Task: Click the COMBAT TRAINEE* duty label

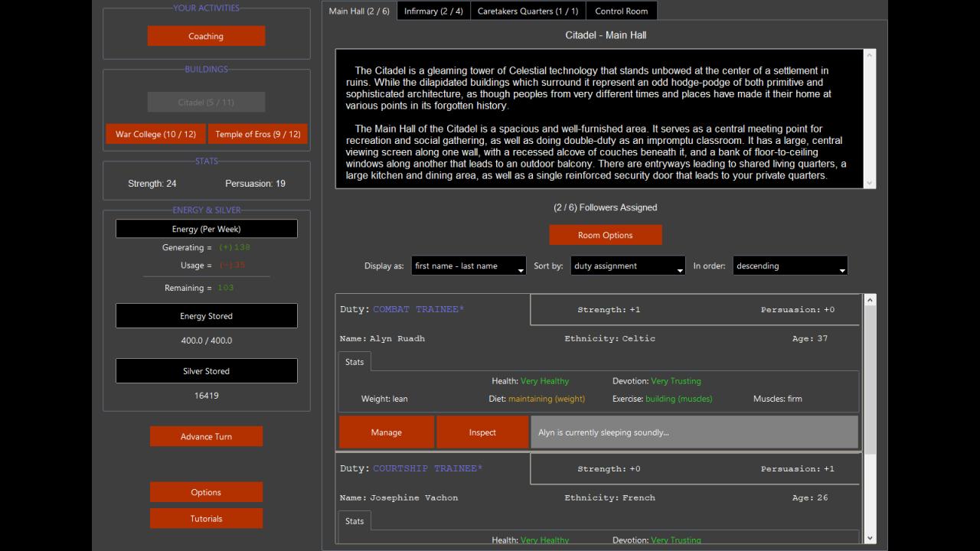Action: [x=418, y=309]
